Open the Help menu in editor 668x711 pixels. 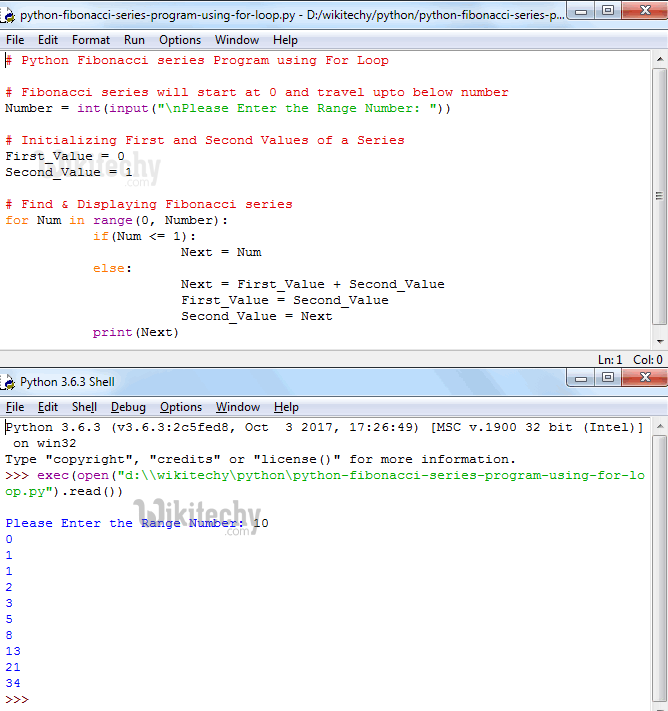(285, 40)
